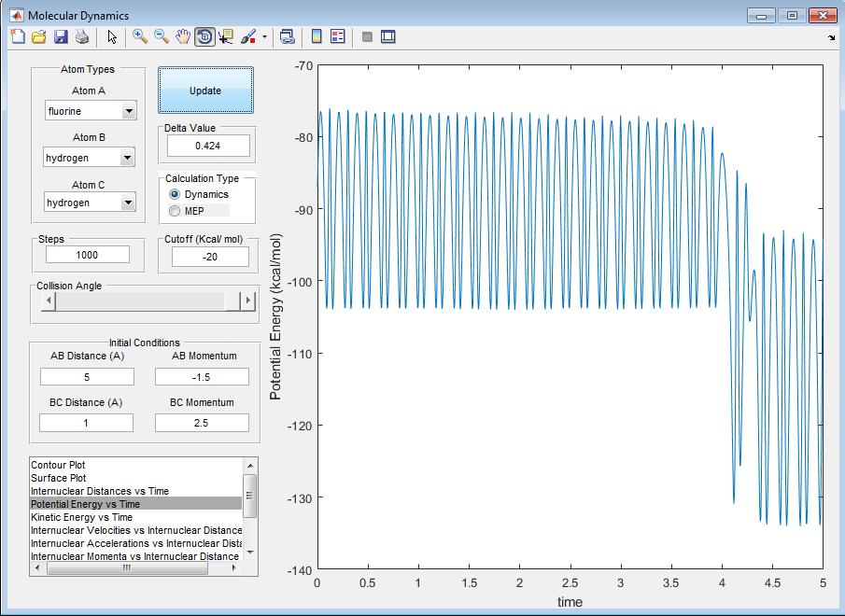Enable the Data Cursor tool
845x616 pixels.
[x=226, y=37]
